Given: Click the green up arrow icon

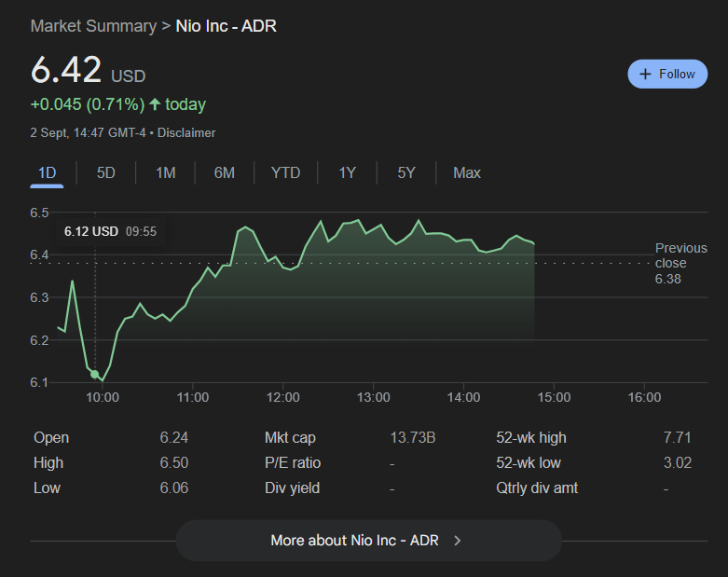Looking at the screenshot, I should [155, 104].
